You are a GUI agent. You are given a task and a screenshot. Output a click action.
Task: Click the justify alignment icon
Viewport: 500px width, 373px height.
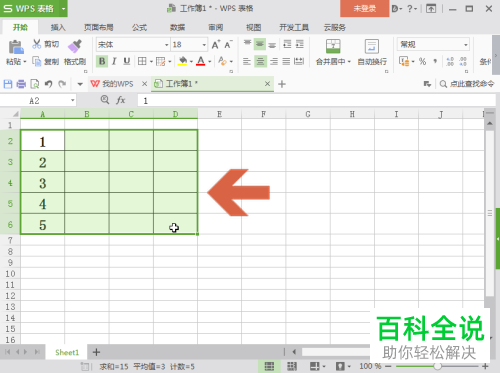pos(286,61)
